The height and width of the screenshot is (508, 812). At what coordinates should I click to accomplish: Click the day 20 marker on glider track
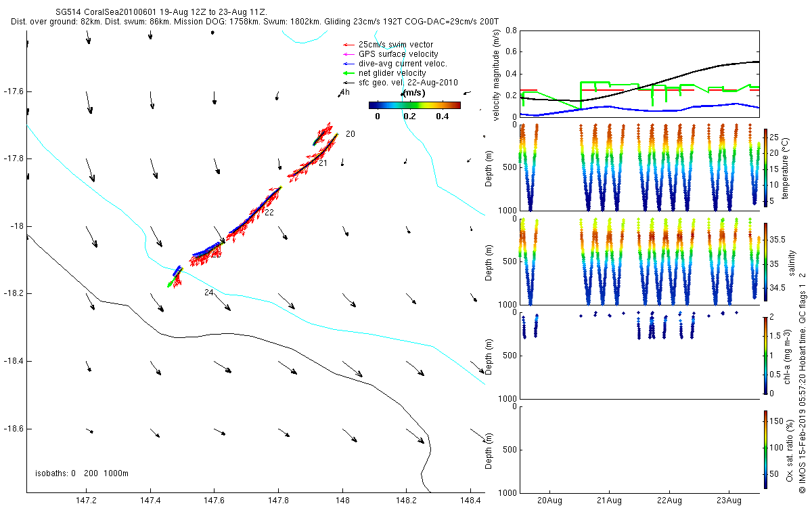tap(350, 134)
